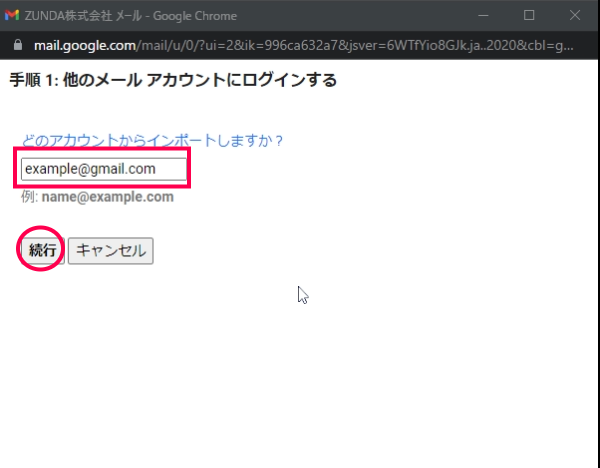Maximize the Chrome popup window

coord(529,15)
